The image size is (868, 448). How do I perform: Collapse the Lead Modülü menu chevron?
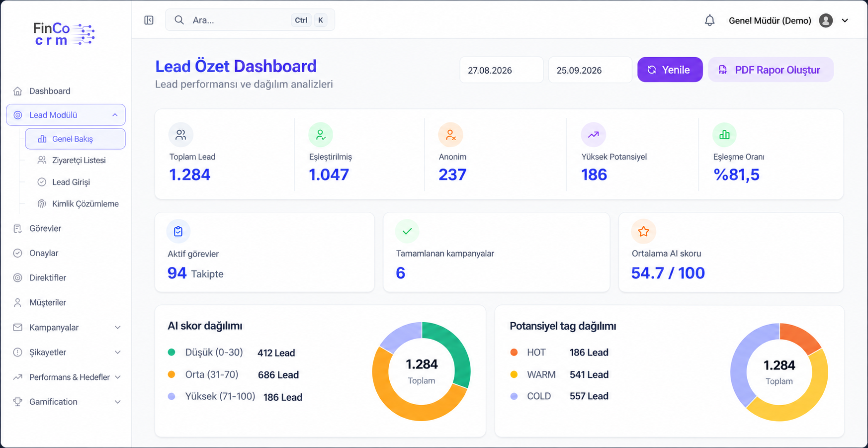[x=115, y=115]
